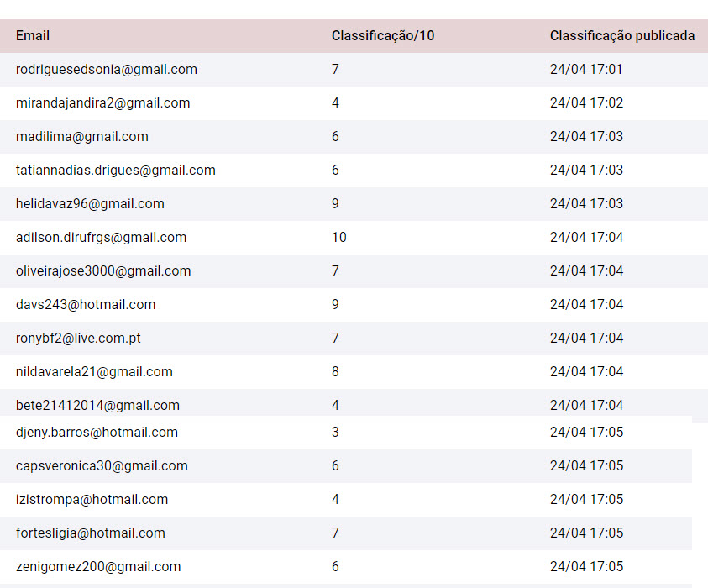Click timestamp in nildavarela21 row
708x588 pixels.
[x=586, y=371]
